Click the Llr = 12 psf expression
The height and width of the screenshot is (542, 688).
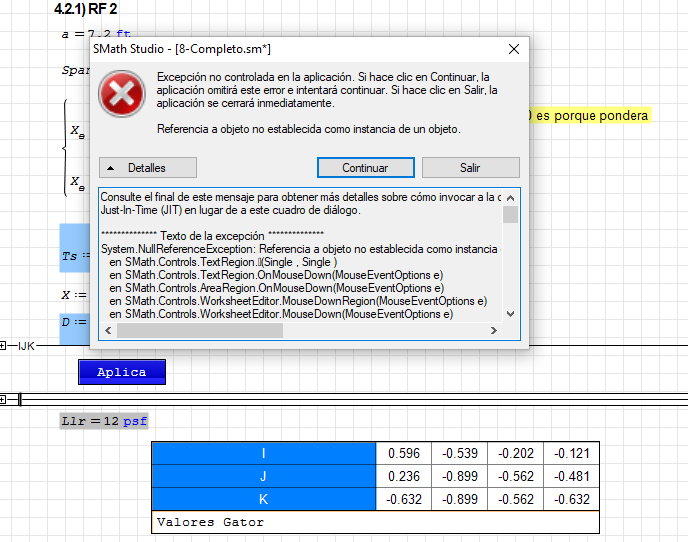click(x=104, y=421)
